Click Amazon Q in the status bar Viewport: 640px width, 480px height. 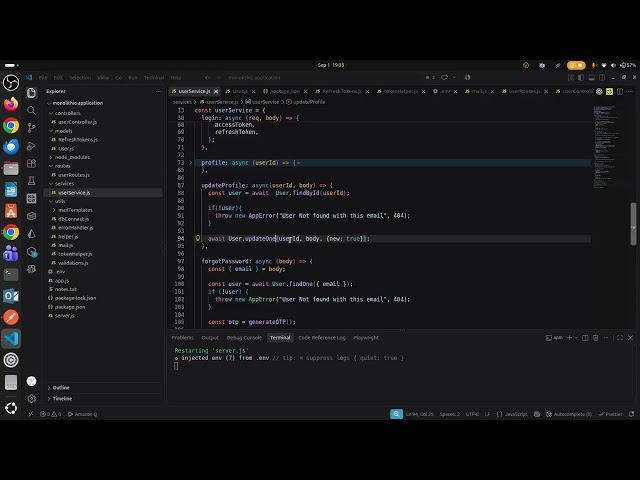tap(82, 414)
